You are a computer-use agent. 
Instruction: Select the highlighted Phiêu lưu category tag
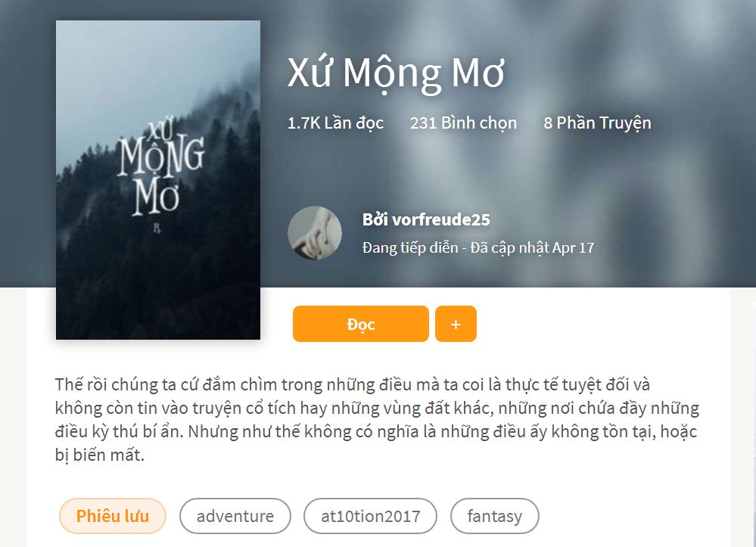coord(112,516)
